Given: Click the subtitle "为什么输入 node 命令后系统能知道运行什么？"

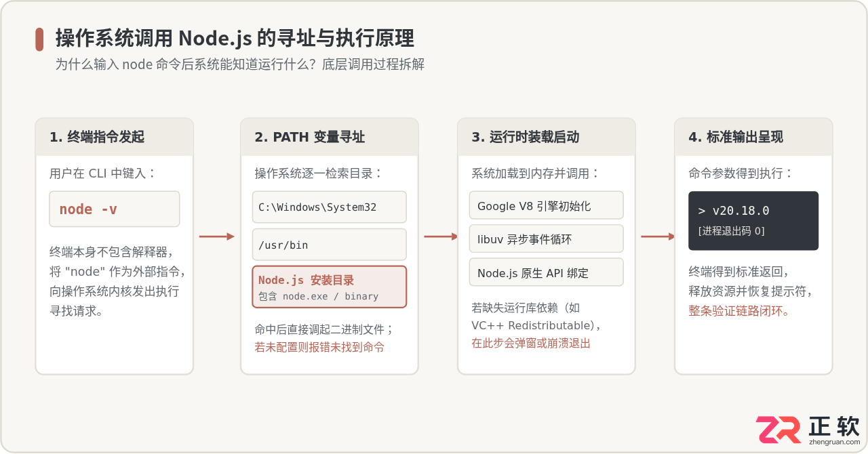Looking at the screenshot, I should coord(188,65).
